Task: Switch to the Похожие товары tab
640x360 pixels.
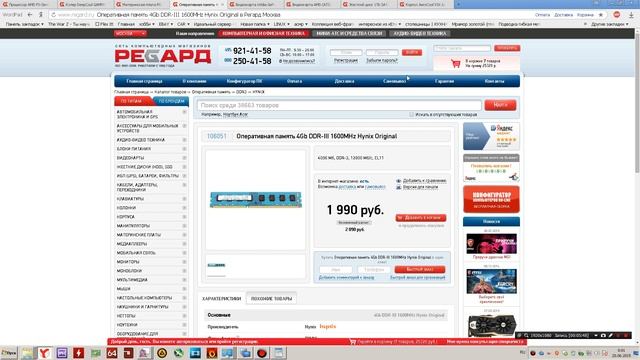Action: click(271, 299)
